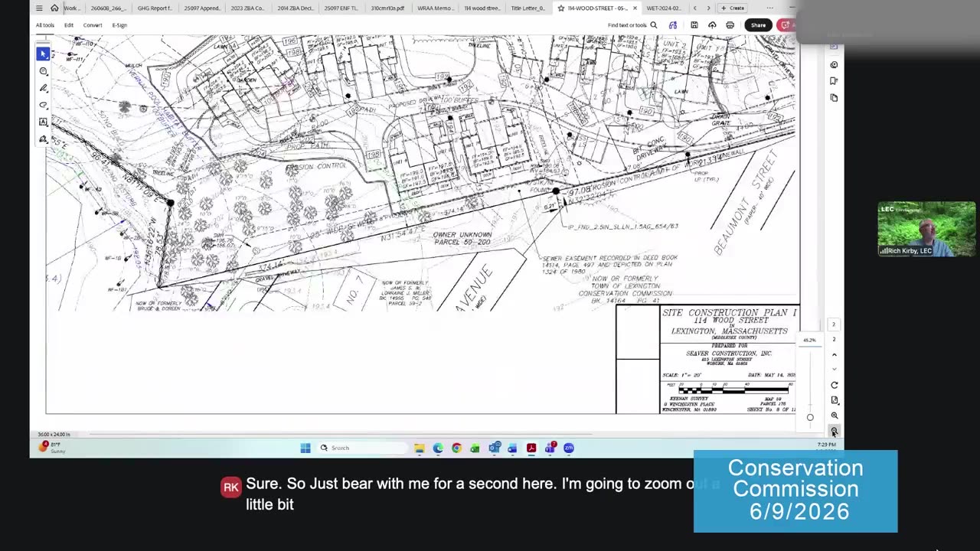Show more tabs with right arrow
980x551 pixels.
pyautogui.click(x=708, y=8)
